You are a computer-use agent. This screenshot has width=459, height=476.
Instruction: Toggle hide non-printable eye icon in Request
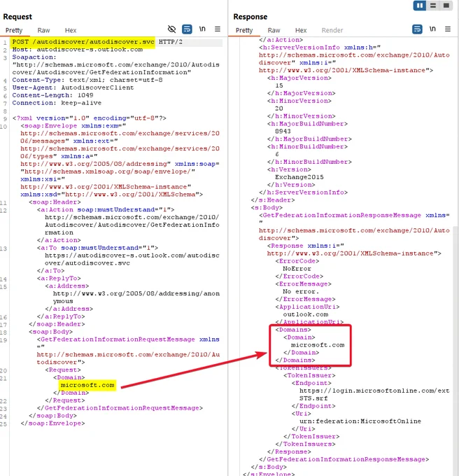[171, 29]
